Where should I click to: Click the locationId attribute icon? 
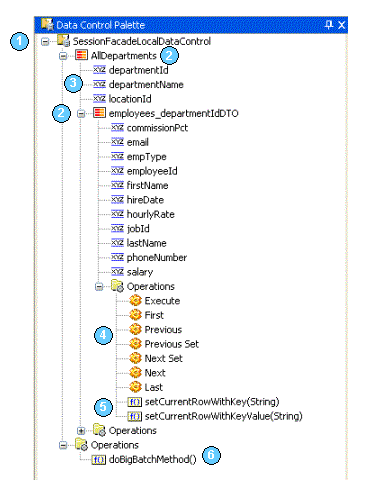coord(99,98)
